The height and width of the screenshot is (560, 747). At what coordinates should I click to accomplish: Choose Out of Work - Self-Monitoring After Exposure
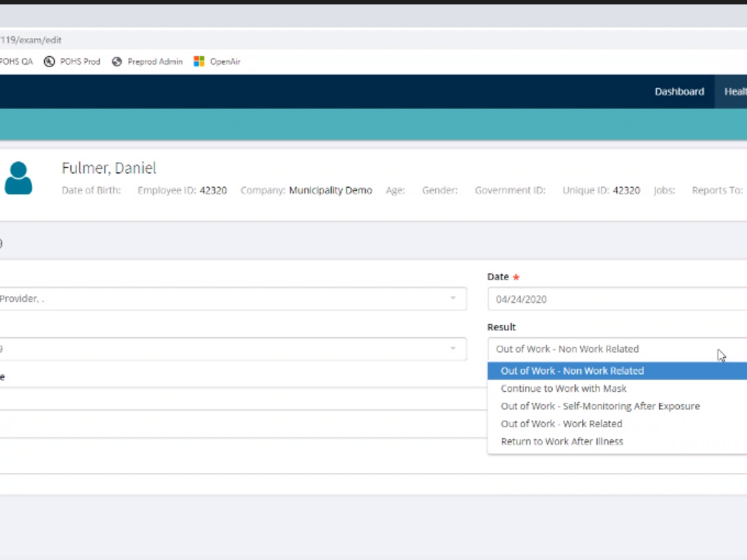[618, 406]
